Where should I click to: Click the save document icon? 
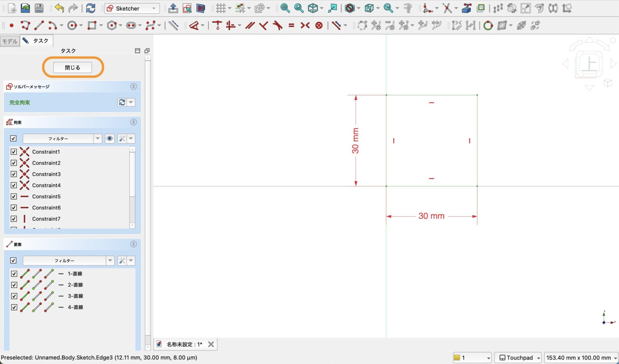pyautogui.click(x=39, y=8)
